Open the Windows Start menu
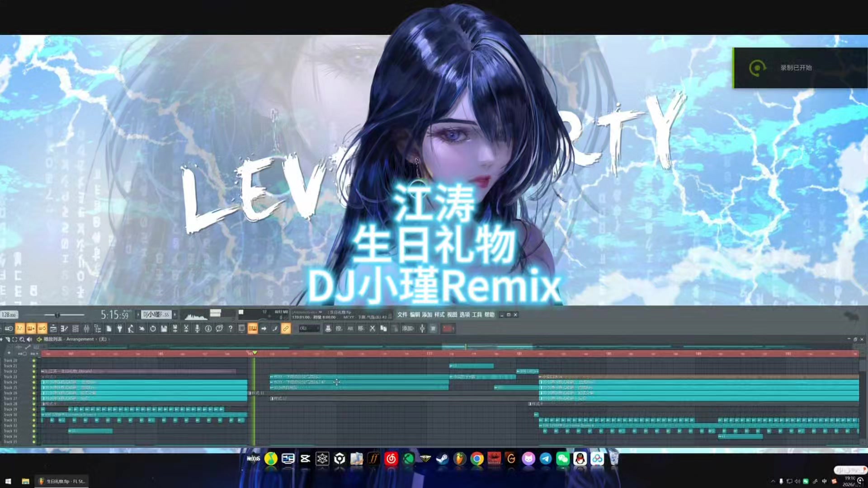 (x=8, y=481)
